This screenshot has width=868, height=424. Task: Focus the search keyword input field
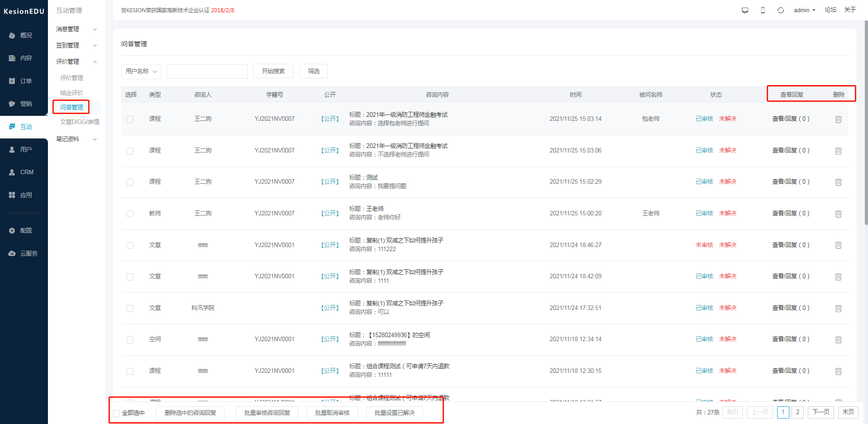[207, 71]
